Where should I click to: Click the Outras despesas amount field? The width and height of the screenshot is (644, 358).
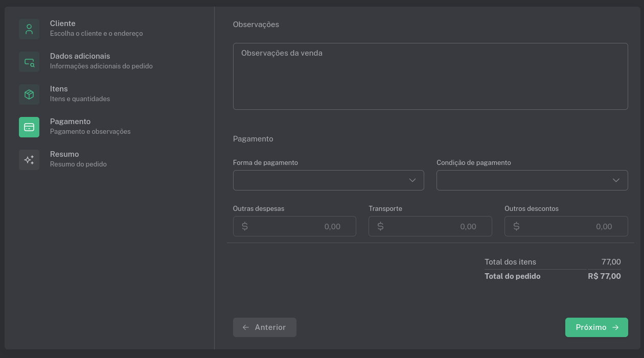pos(302,226)
